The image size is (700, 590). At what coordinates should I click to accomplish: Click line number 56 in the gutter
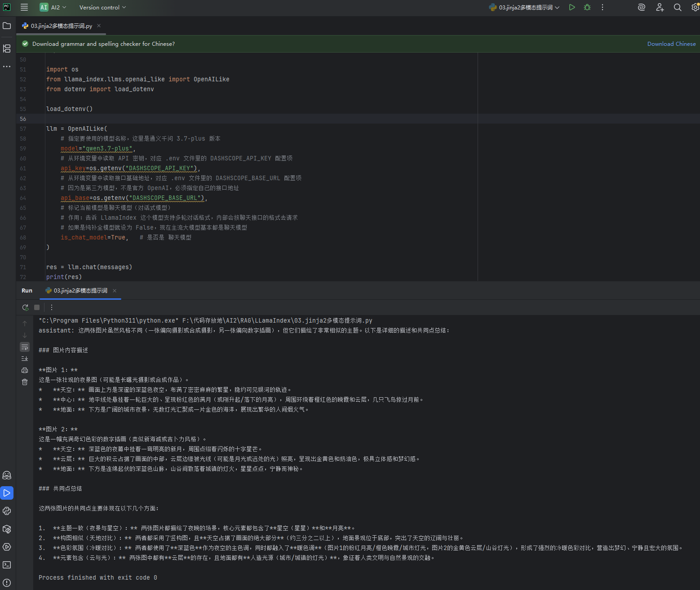point(23,119)
